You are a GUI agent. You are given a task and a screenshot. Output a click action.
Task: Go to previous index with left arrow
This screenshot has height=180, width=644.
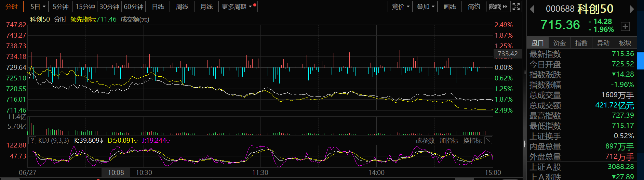tap(532, 9)
